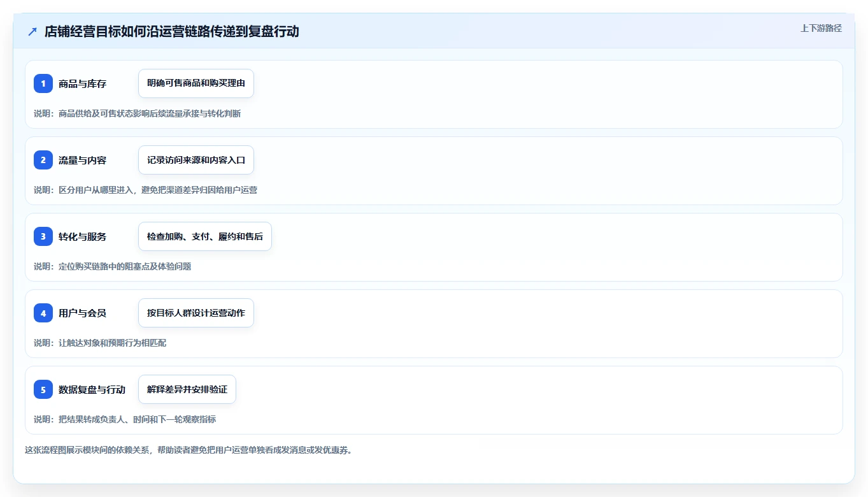Click the 流量与内容 step heading
Viewport: 868px width, 497px height.
click(x=82, y=160)
